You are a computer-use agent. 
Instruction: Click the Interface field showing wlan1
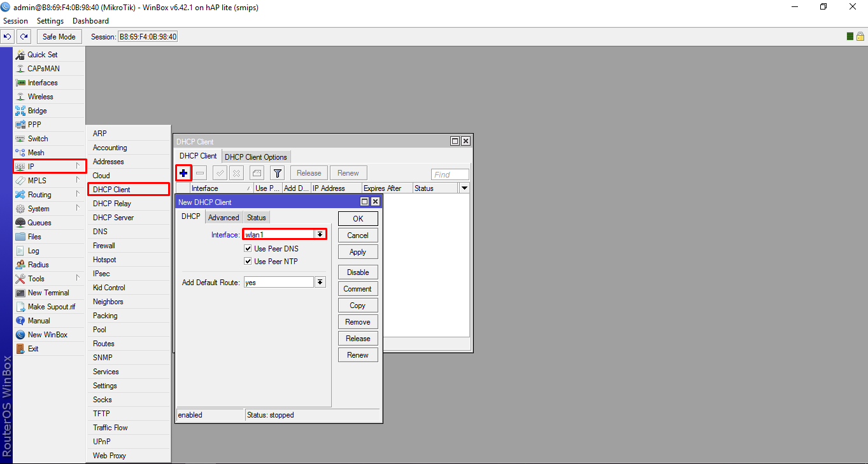pyautogui.click(x=279, y=235)
